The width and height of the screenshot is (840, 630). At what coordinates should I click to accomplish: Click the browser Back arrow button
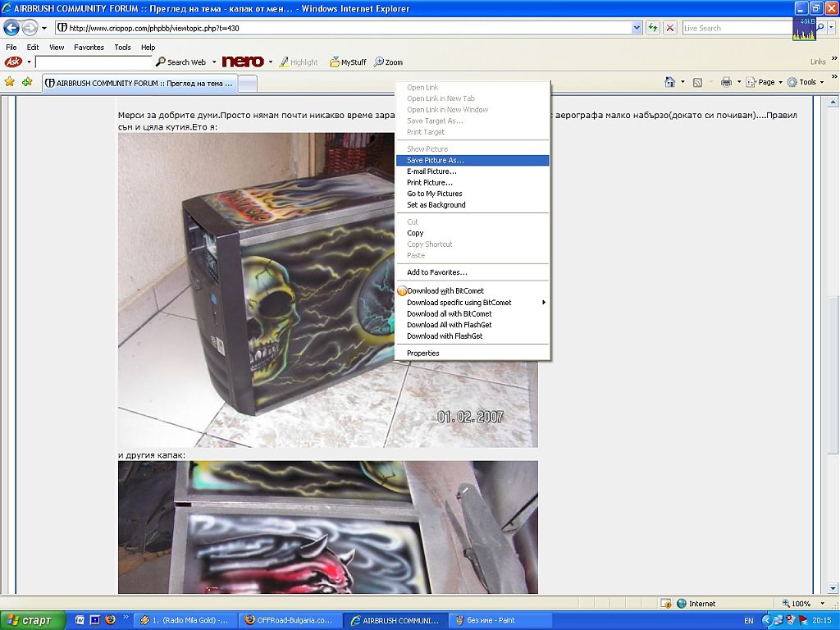pos(11,27)
